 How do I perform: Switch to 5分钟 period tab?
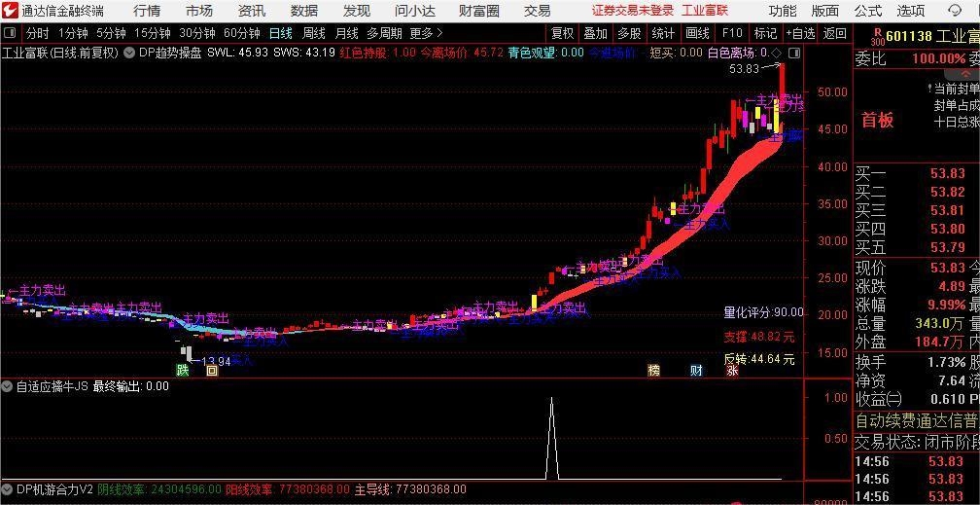pos(111,33)
